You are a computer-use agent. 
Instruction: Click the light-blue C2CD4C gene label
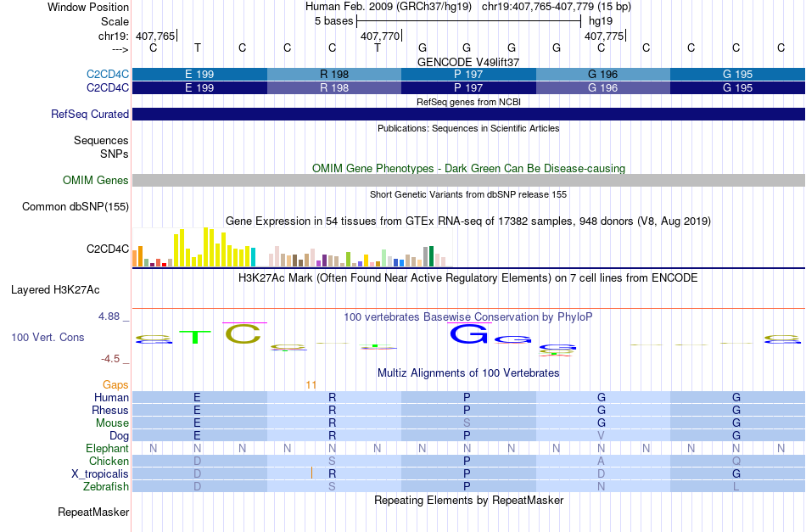pos(108,74)
